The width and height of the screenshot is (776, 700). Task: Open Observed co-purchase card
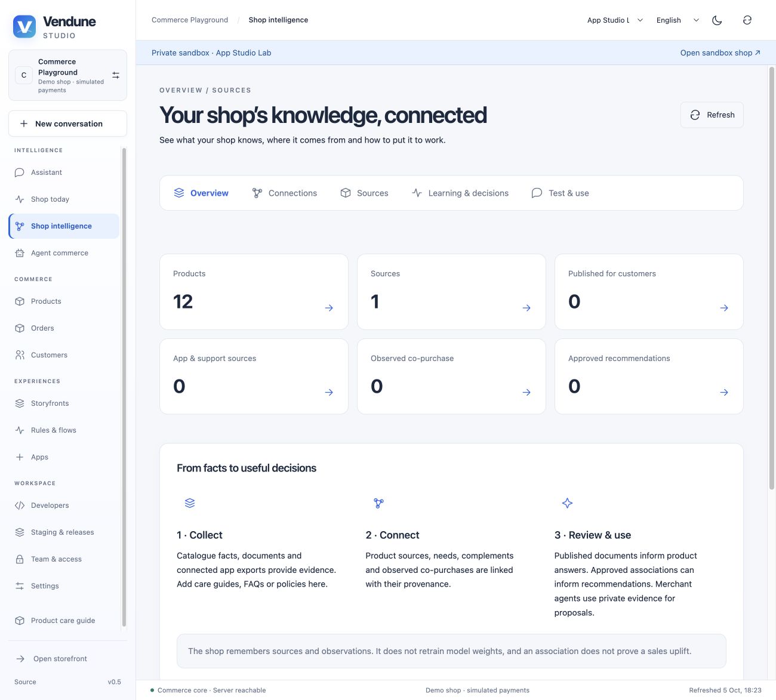(x=451, y=377)
